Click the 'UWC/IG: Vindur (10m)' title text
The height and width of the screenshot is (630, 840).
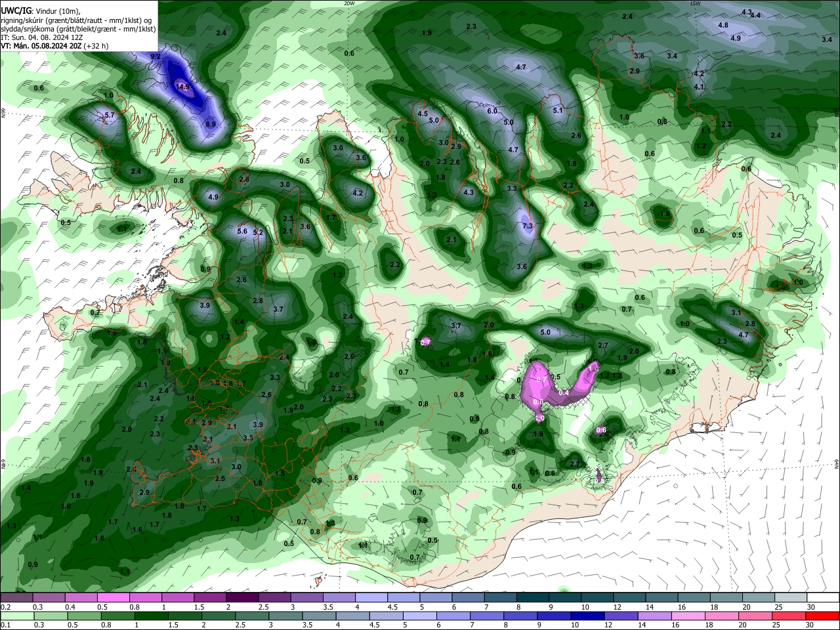click(x=39, y=10)
